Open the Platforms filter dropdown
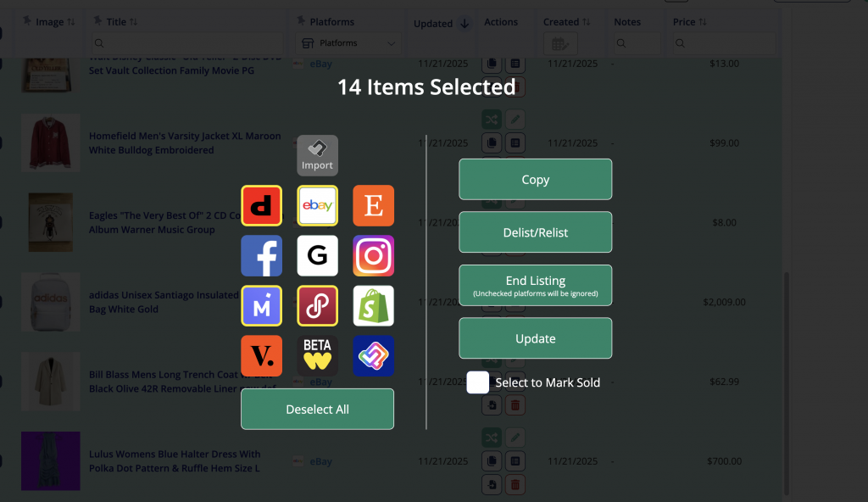 pos(348,43)
